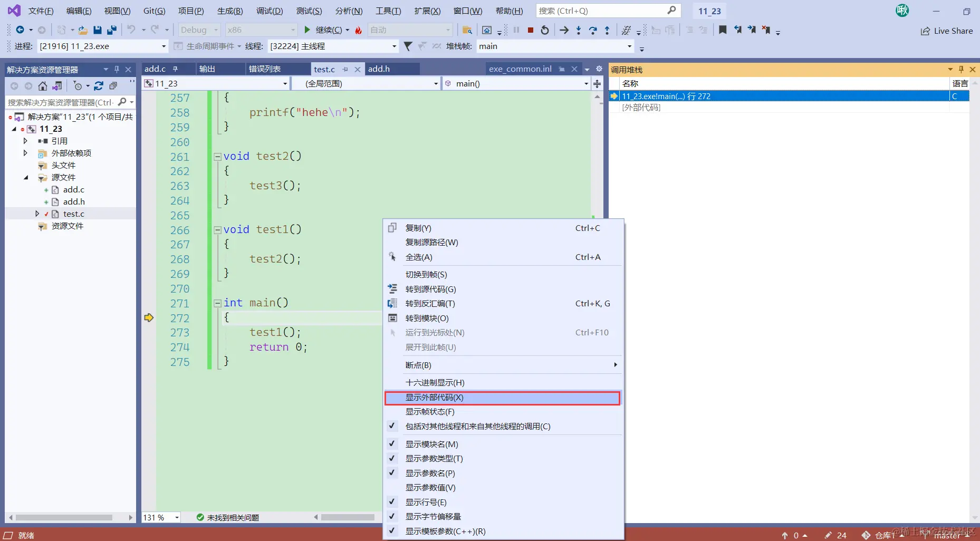Screen dimensions: 980x541
Task: Click the Show Next Statement arrow
Action: point(564,30)
